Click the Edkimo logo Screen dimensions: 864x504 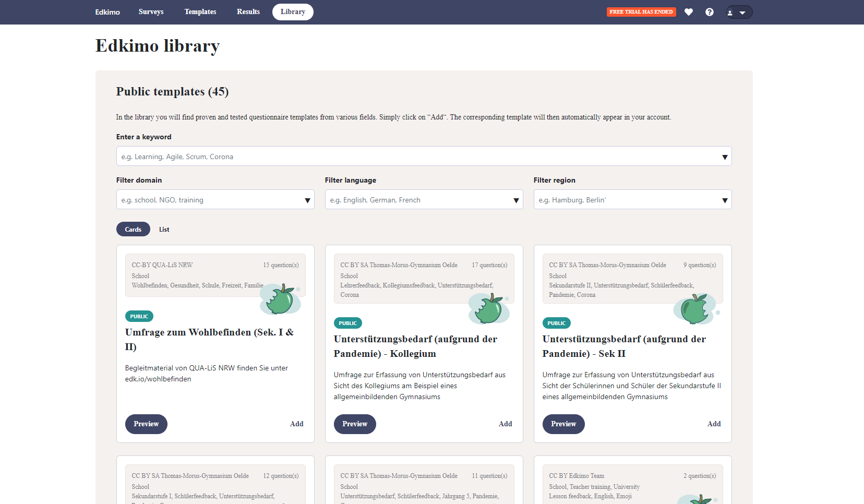point(107,12)
